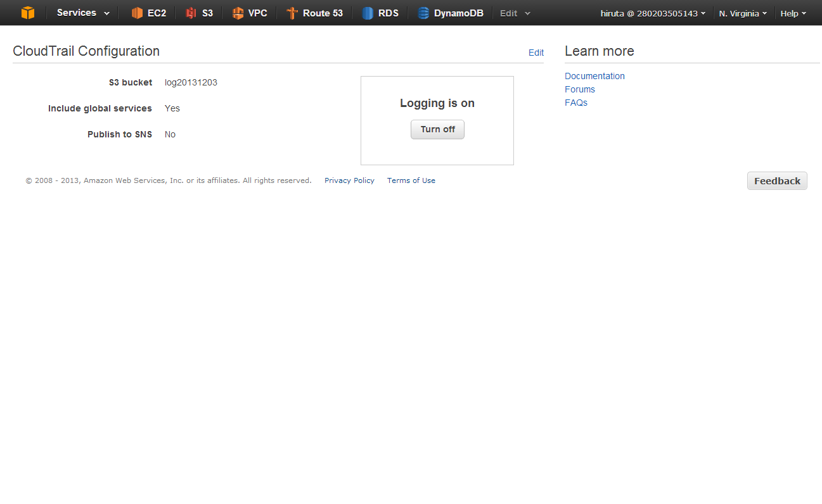Click the CloudTrail Configuration heading
Viewport: 822px width, 504px height.
pos(86,51)
